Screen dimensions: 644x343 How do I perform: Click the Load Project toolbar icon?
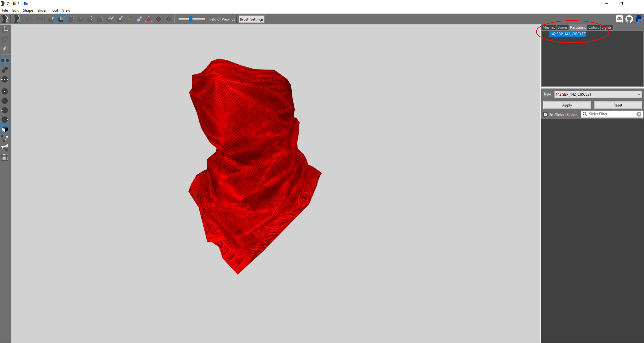tap(17, 19)
